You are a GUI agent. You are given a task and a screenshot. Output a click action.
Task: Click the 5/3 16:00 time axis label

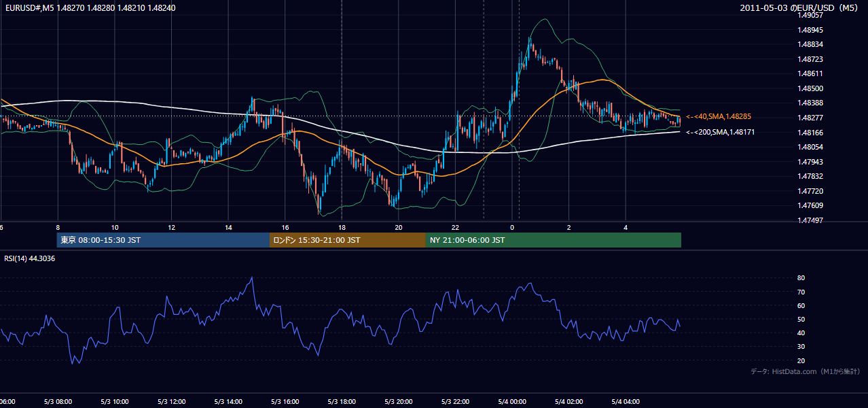pos(285,402)
